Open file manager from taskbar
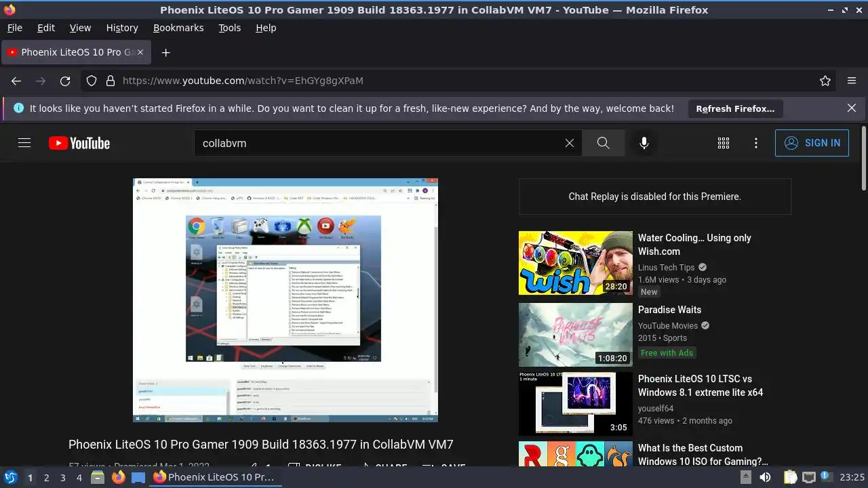The width and height of the screenshot is (868, 488). click(98, 477)
